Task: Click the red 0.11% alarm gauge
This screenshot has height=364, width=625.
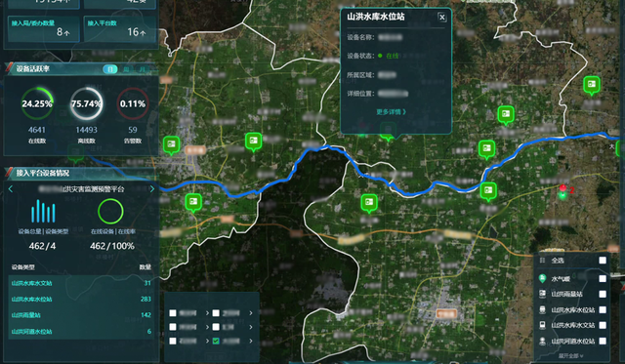Action: point(133,103)
